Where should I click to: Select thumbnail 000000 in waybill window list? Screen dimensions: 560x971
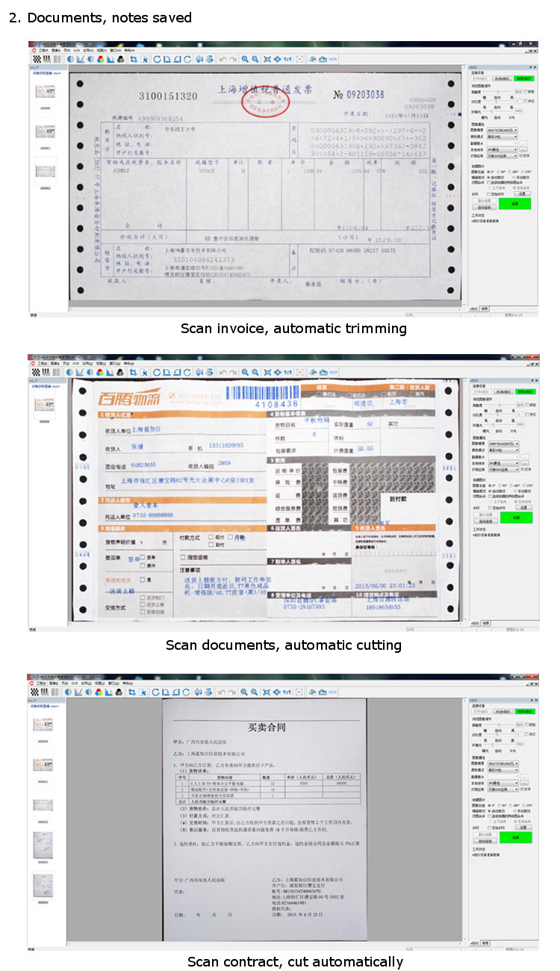45,404
